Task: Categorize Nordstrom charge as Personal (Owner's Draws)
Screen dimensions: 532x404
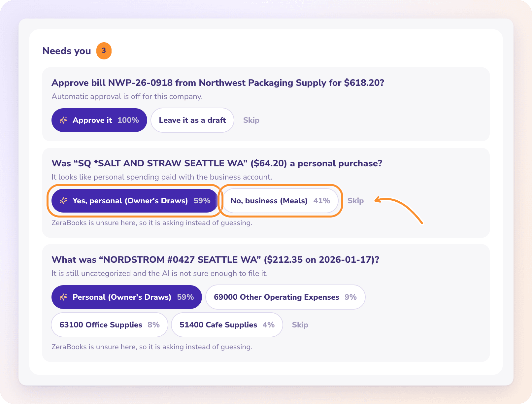Action: click(126, 297)
